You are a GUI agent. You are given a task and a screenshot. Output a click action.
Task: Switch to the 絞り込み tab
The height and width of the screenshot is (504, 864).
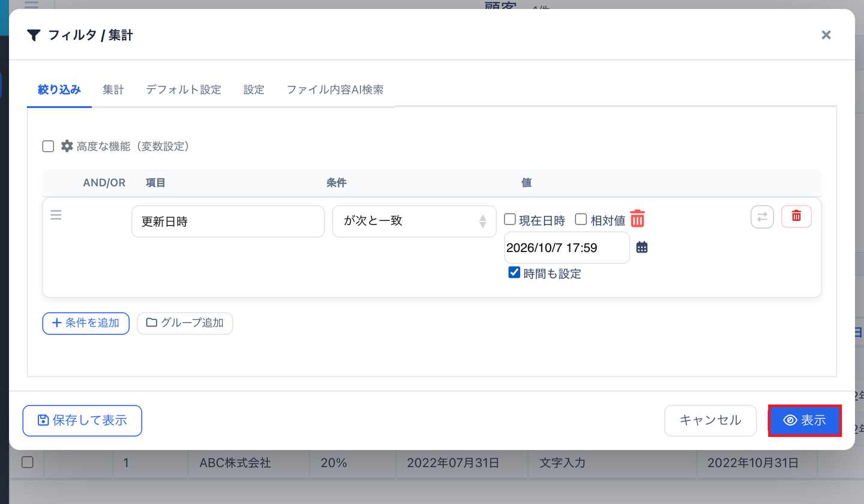click(59, 90)
